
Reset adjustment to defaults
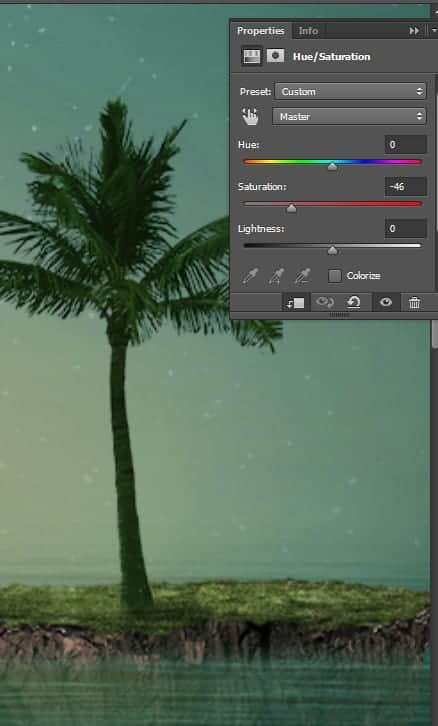(x=353, y=303)
